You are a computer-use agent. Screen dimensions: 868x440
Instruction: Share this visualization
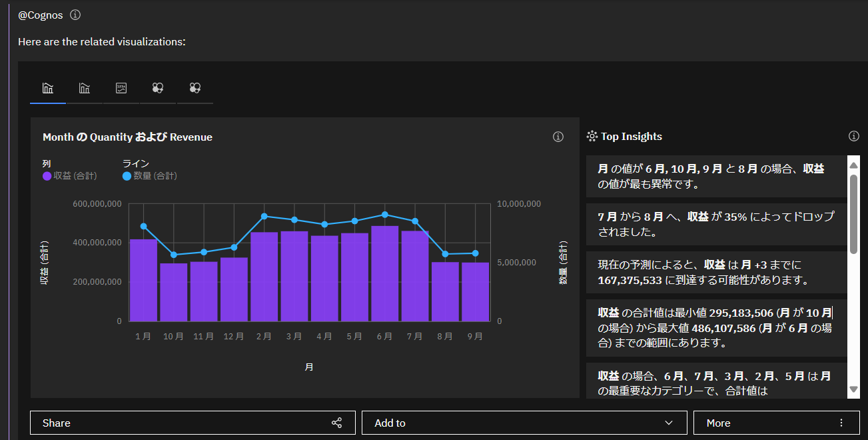tap(193, 423)
